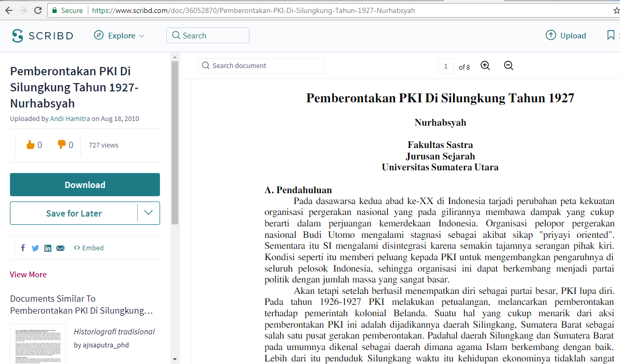Share document on LinkedIn

48,248
